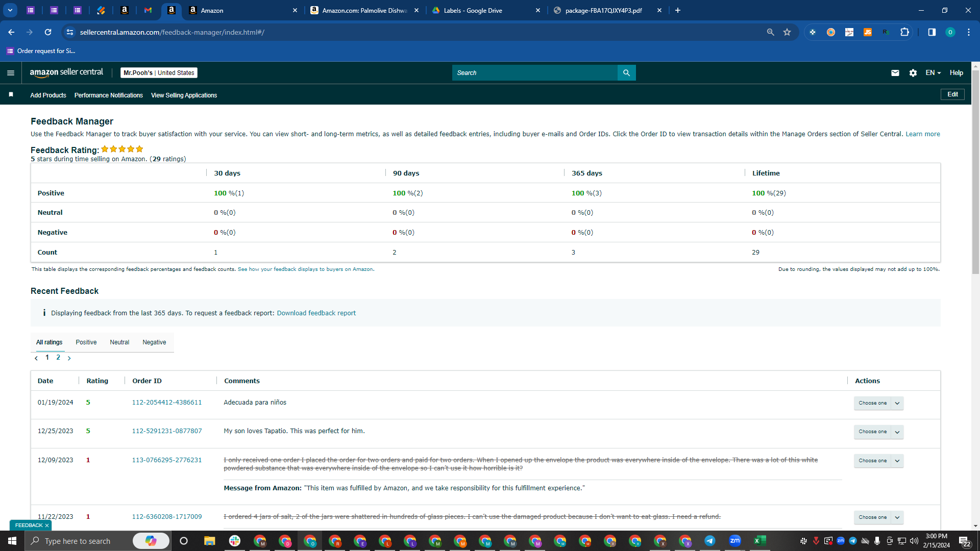Open the Windows Start menu
Screen dimensions: 980x551
[12, 541]
